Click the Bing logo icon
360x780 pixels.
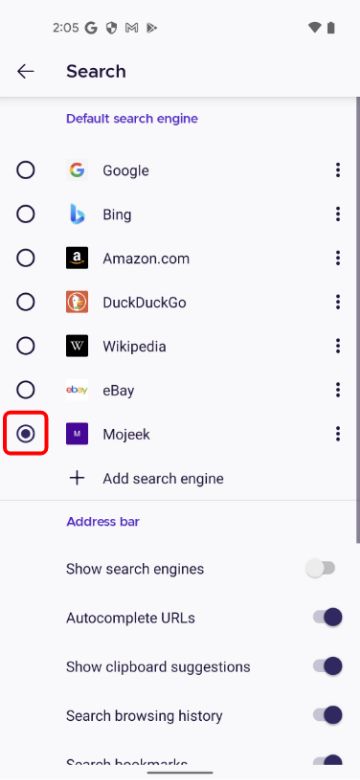click(77, 214)
